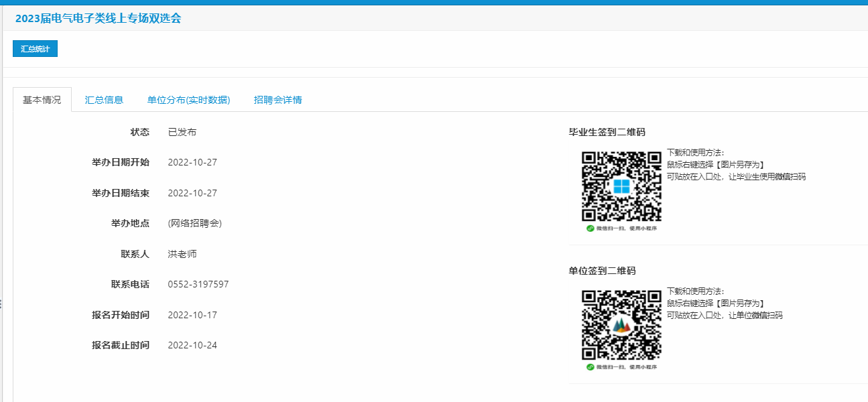The width and height of the screenshot is (868, 402).
Task: Click registration deadline 2022-10-24
Action: point(192,345)
